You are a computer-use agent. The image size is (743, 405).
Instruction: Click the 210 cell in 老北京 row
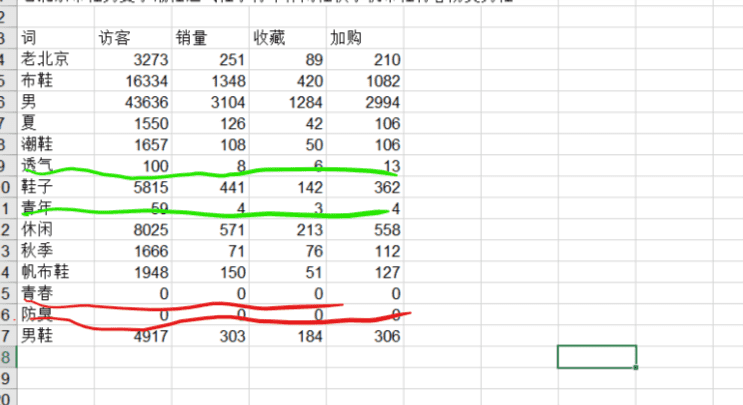point(365,59)
